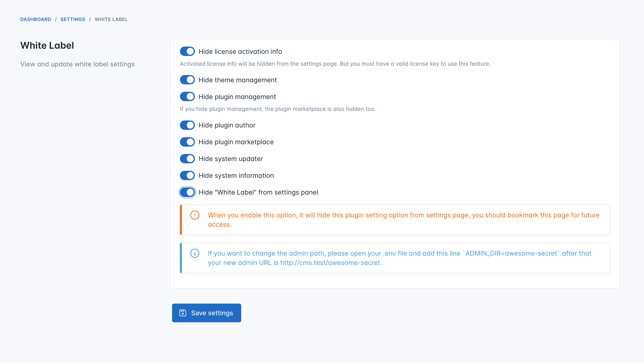Toggle Hide plugin marketplace switch
The image size is (644, 363).
tap(187, 142)
